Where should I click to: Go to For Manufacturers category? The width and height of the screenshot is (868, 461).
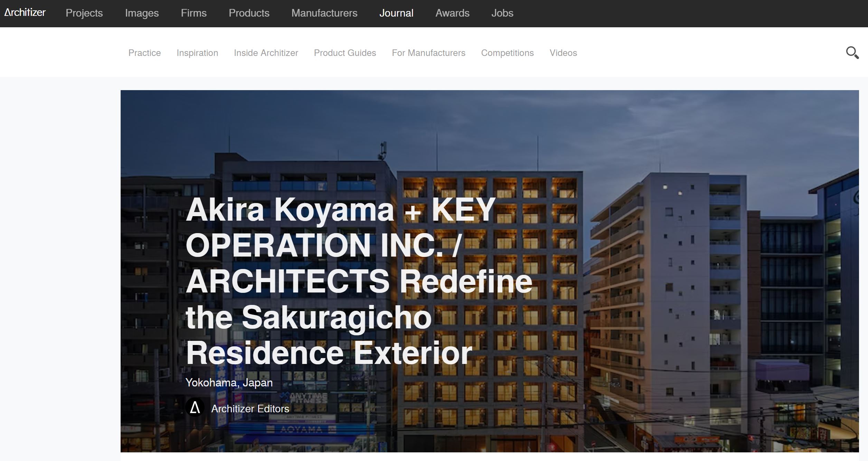428,53
